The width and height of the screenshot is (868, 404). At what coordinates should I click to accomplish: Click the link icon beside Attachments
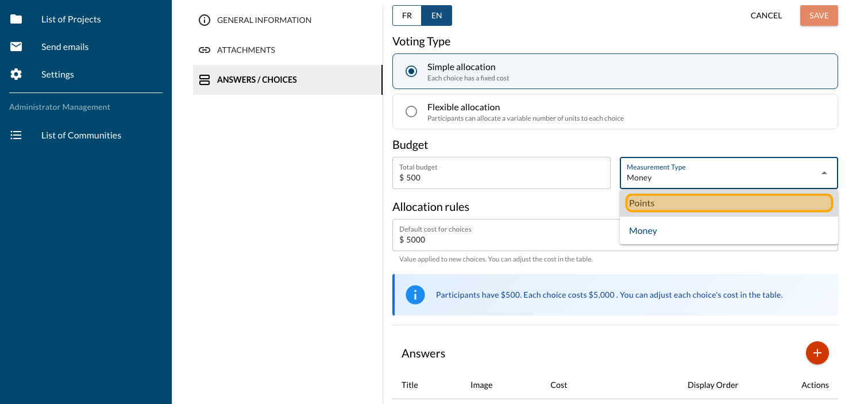[x=204, y=50]
